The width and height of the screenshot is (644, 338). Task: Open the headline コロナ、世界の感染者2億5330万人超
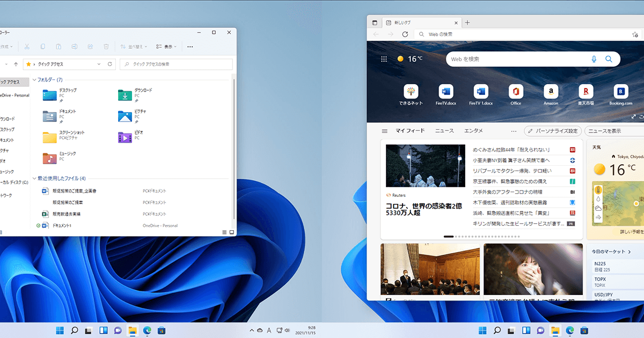point(424,209)
